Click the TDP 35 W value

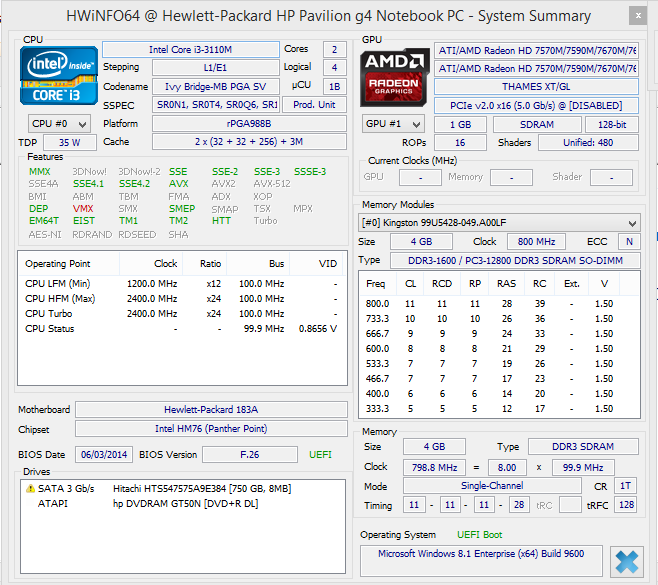coord(70,143)
